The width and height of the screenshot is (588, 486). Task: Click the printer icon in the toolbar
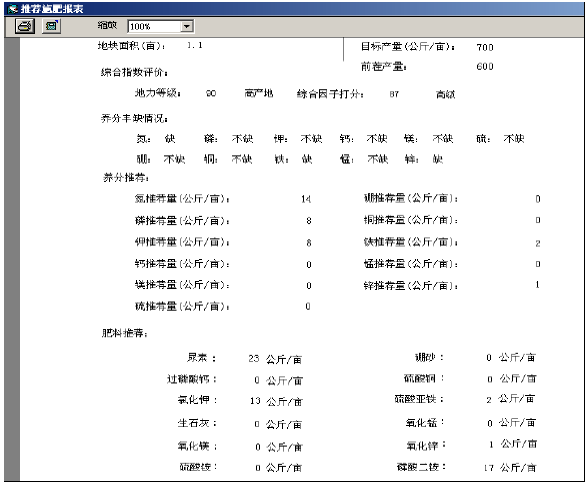point(25,26)
